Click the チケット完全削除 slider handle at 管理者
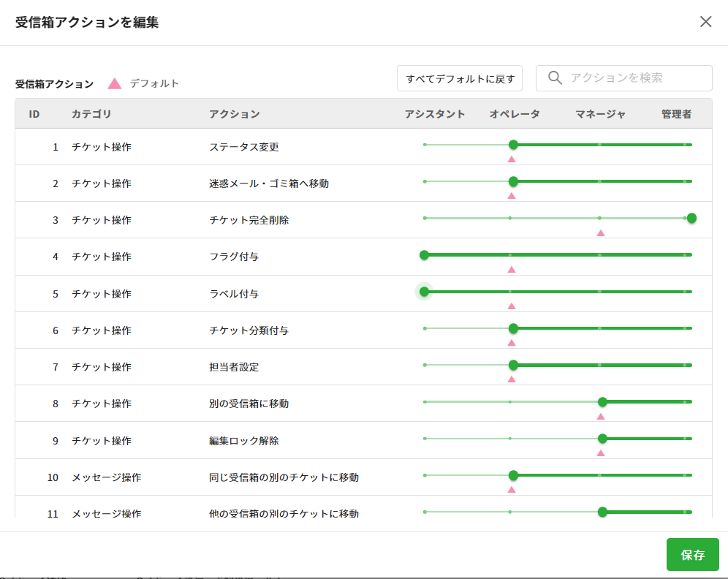 coord(691,218)
